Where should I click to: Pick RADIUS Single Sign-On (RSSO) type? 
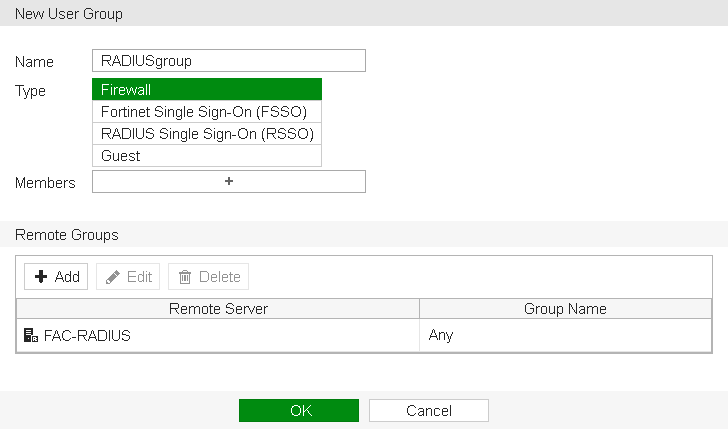207,134
